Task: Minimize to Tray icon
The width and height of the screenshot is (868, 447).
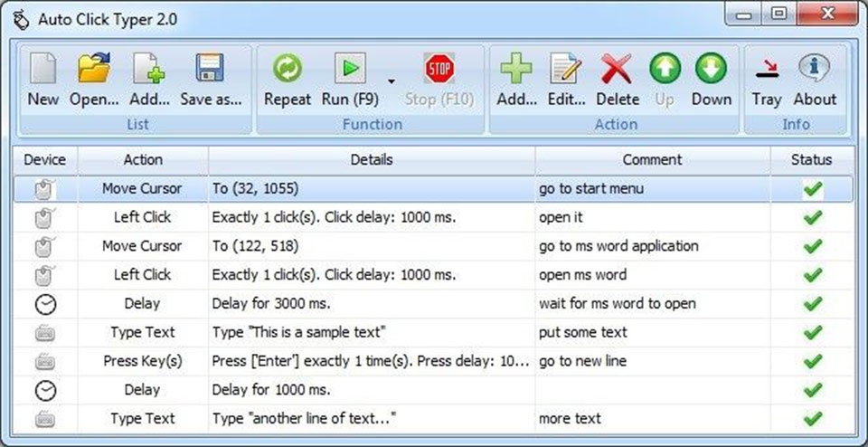Action: (x=766, y=69)
